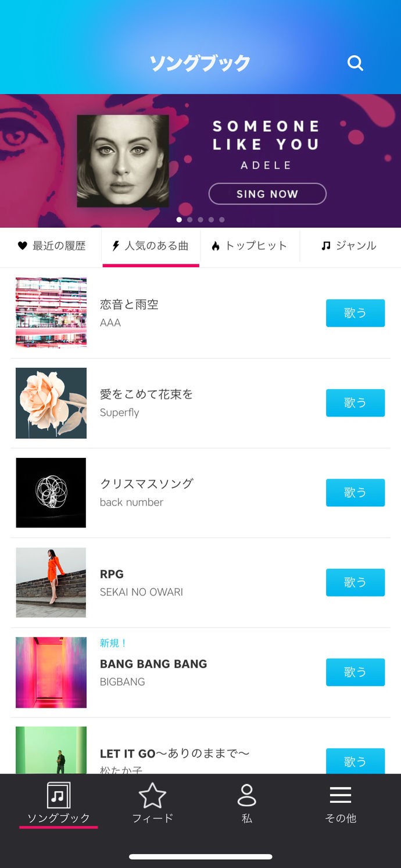
Task: Select the second banner carousel dot
Action: pos(189,220)
